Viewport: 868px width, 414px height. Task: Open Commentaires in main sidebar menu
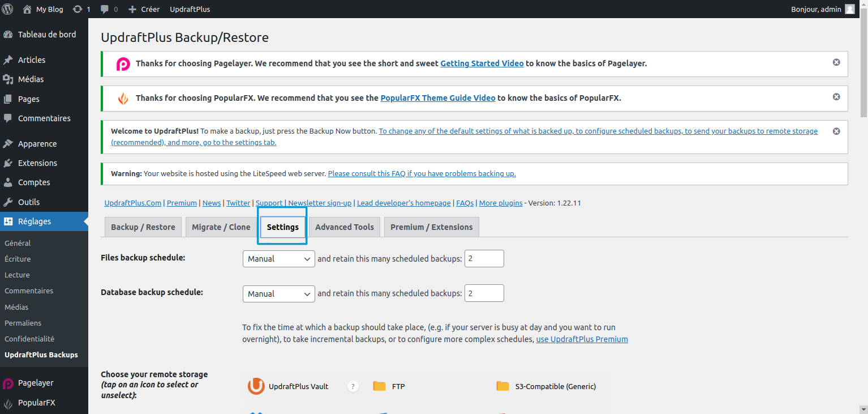point(44,118)
